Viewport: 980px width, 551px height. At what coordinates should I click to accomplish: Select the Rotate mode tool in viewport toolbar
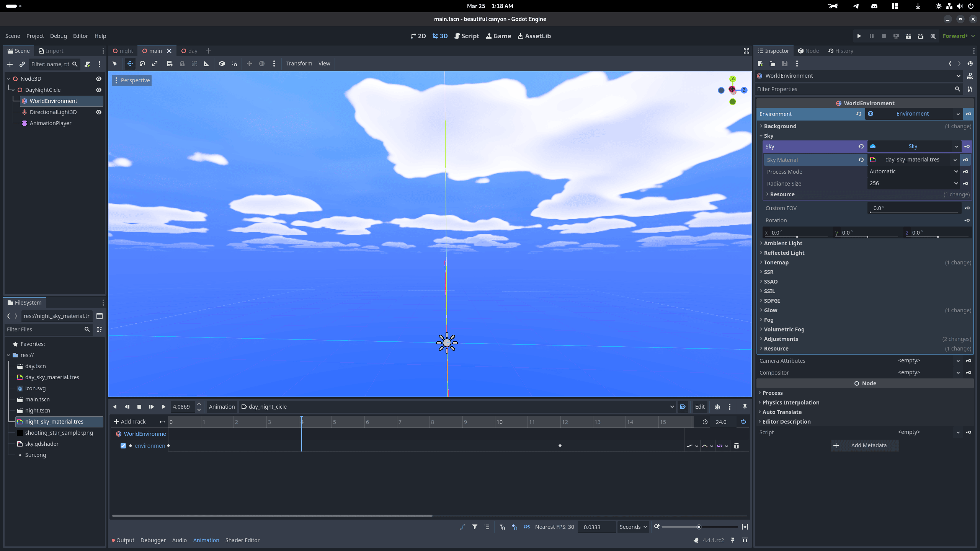[142, 64]
